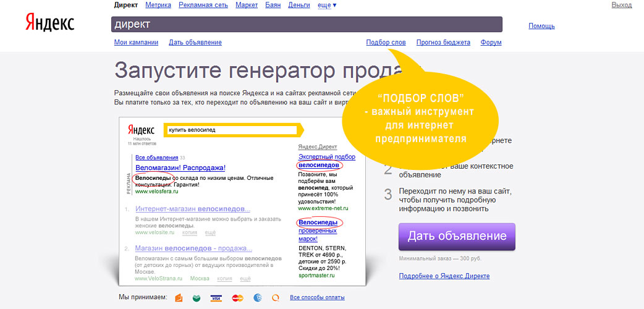Open Магазин велосипедов - продажа... result
Screen dimensions: 644x309
tap(193, 248)
